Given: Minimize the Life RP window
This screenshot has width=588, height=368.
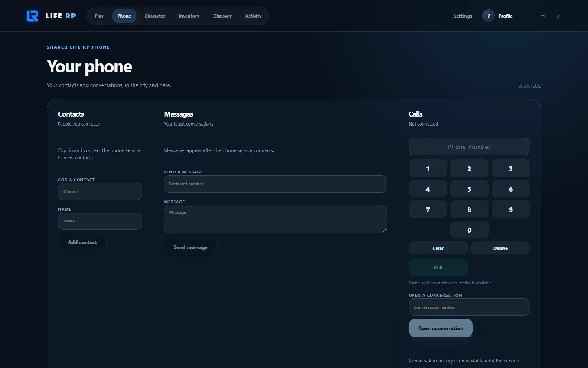Looking at the screenshot, I should click(527, 16).
